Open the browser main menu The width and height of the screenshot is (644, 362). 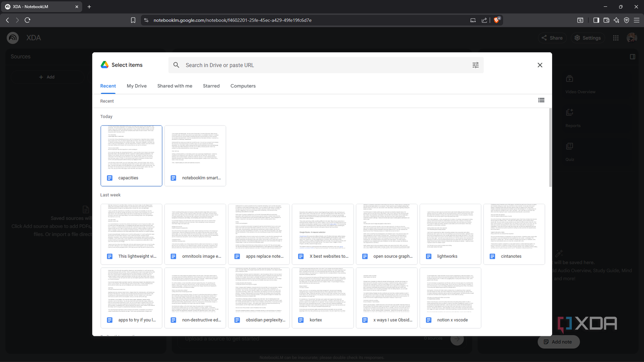pos(636,20)
